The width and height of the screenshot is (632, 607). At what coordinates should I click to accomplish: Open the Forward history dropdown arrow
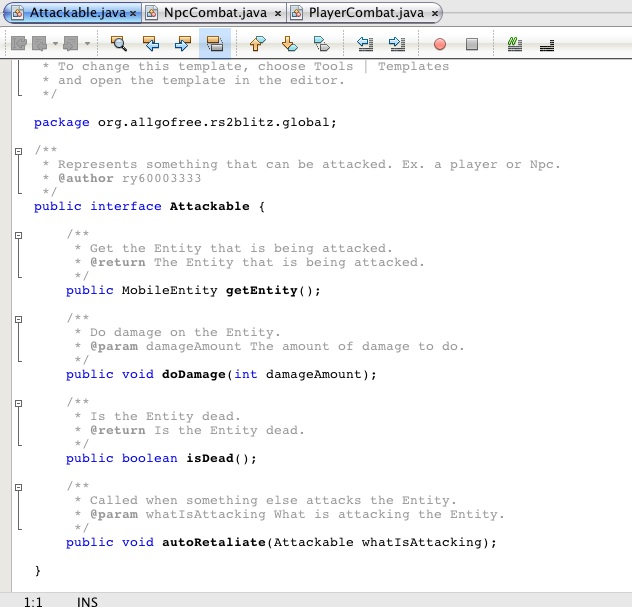(x=87, y=43)
